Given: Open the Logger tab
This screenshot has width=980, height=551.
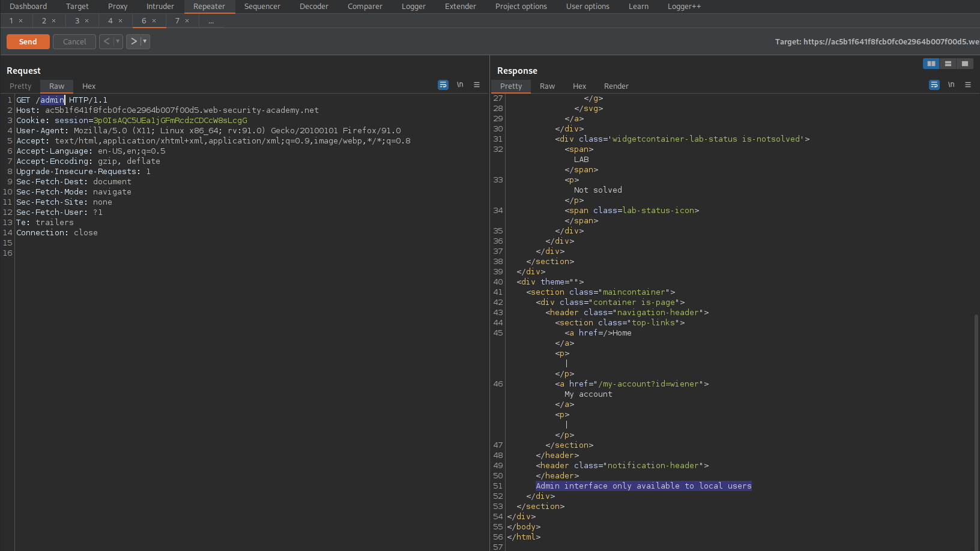Looking at the screenshot, I should tap(414, 7).
